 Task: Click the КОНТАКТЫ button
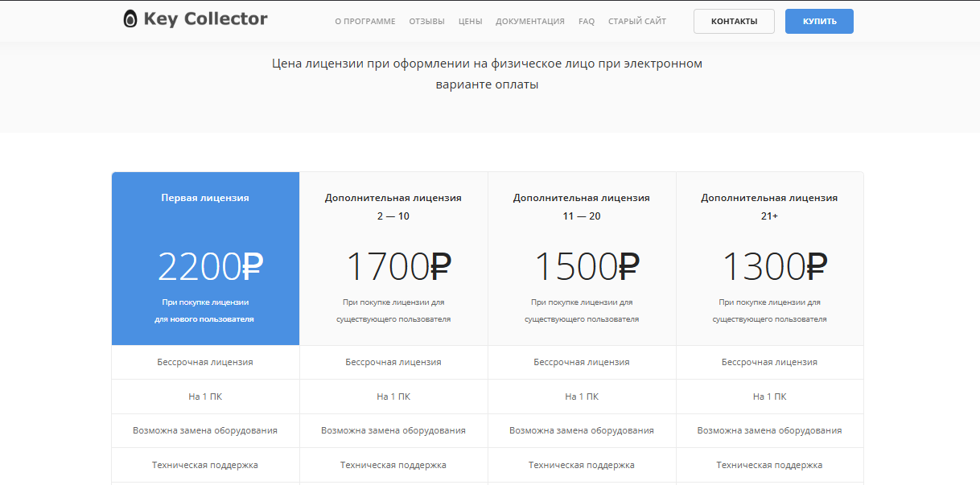(734, 22)
